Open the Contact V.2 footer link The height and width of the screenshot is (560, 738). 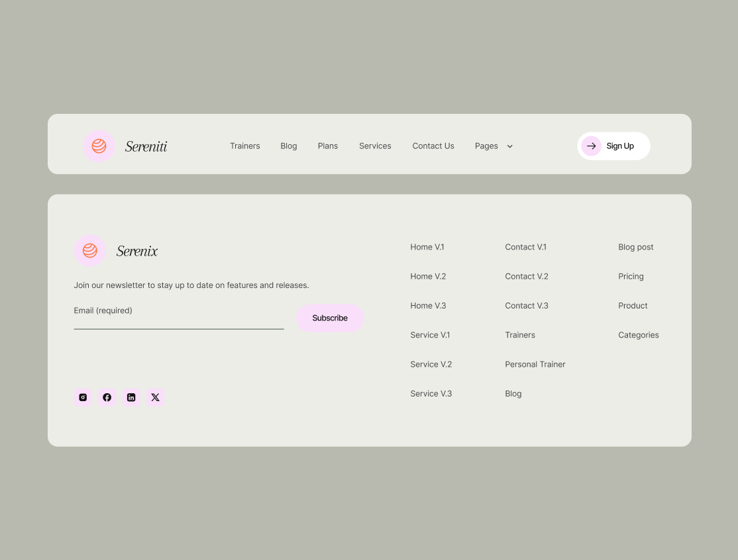coord(526,277)
